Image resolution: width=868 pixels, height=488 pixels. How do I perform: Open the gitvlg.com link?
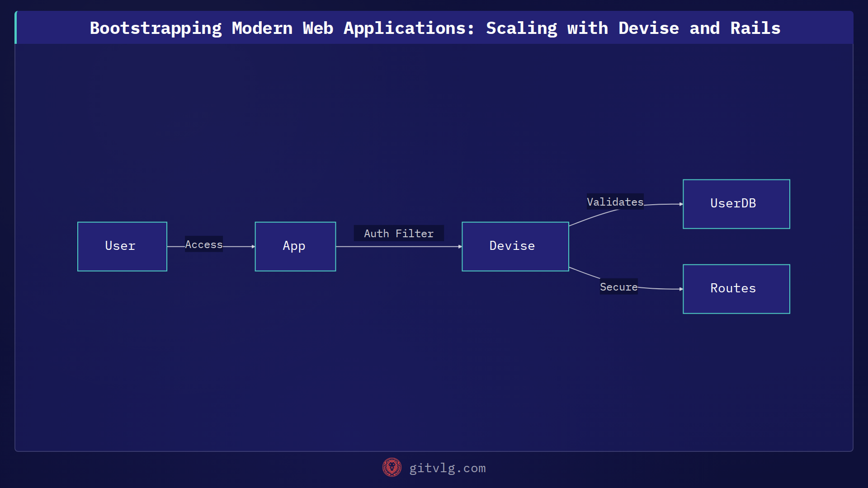coord(448,468)
